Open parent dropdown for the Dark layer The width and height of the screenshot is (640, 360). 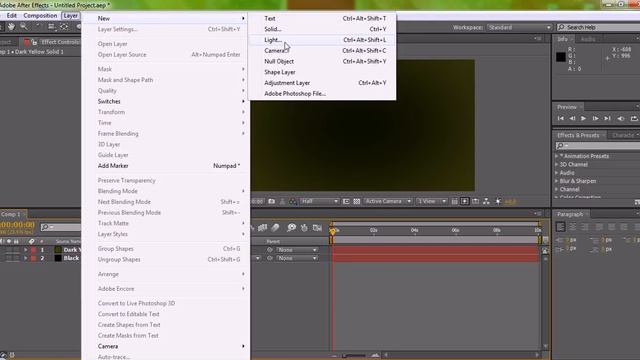coord(297,250)
